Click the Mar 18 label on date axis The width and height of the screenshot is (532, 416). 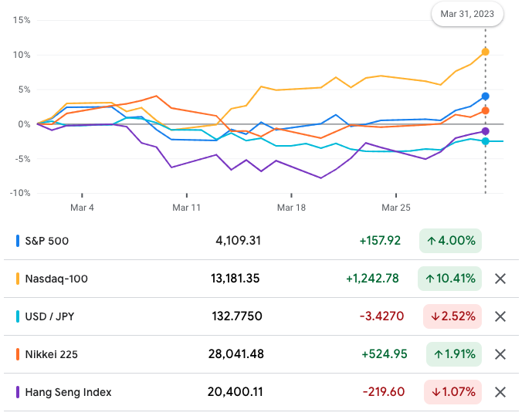292,208
